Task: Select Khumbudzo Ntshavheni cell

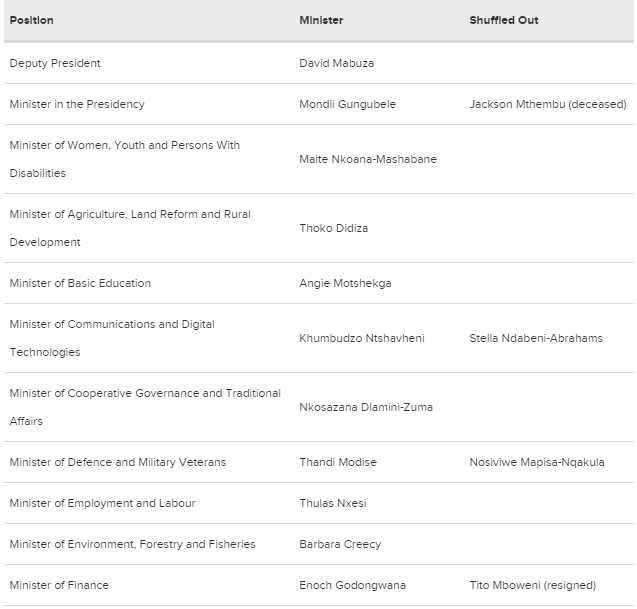Action: tap(362, 338)
